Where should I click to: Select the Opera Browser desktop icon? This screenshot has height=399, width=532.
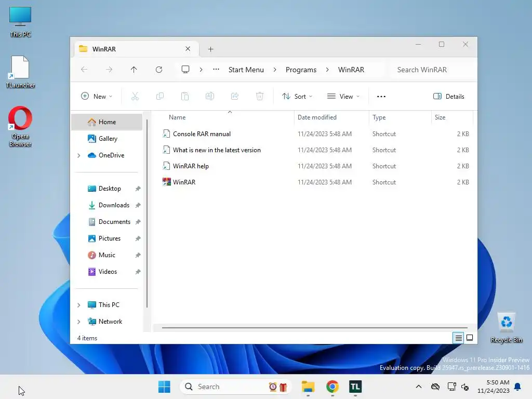(20, 126)
